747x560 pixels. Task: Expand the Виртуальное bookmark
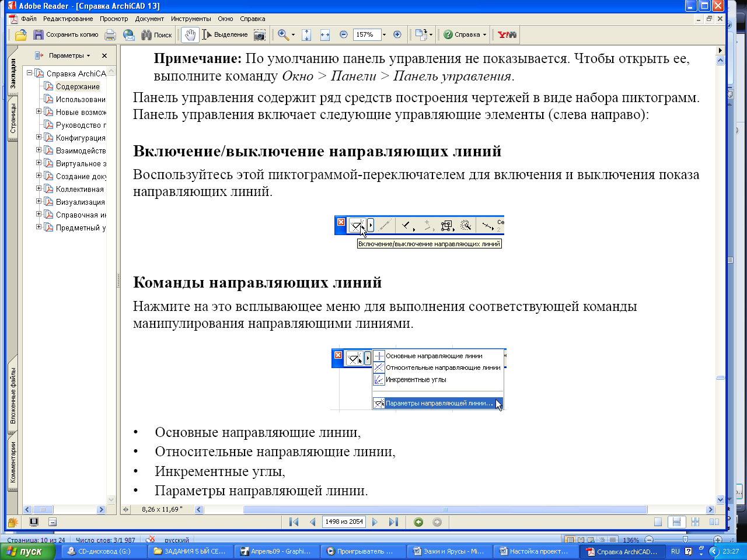[x=39, y=163]
